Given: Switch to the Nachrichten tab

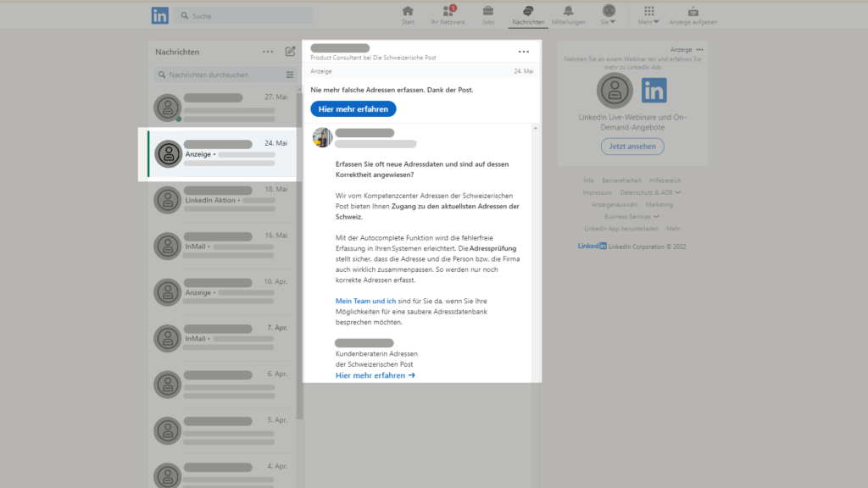Looking at the screenshot, I should coord(528,14).
